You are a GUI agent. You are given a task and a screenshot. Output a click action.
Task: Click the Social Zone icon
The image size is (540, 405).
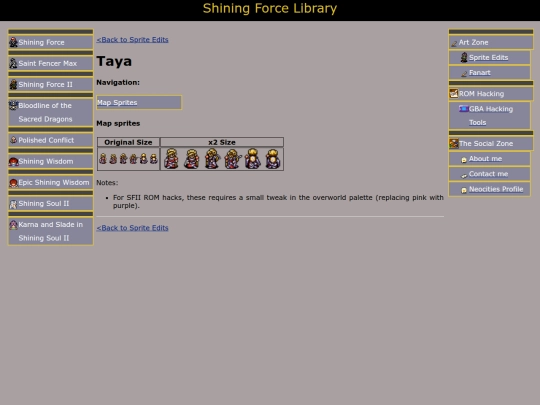click(454, 143)
